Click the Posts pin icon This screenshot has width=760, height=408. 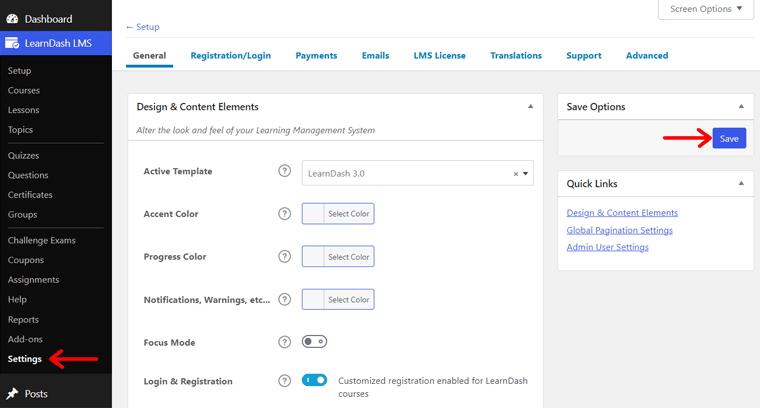click(x=12, y=393)
